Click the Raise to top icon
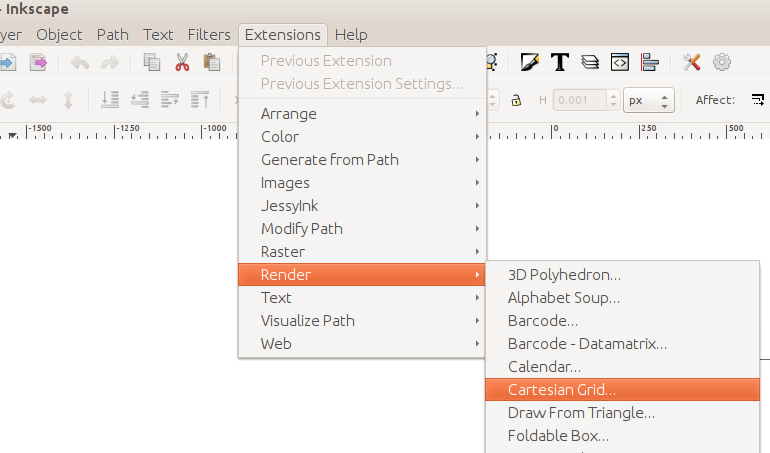 point(200,100)
